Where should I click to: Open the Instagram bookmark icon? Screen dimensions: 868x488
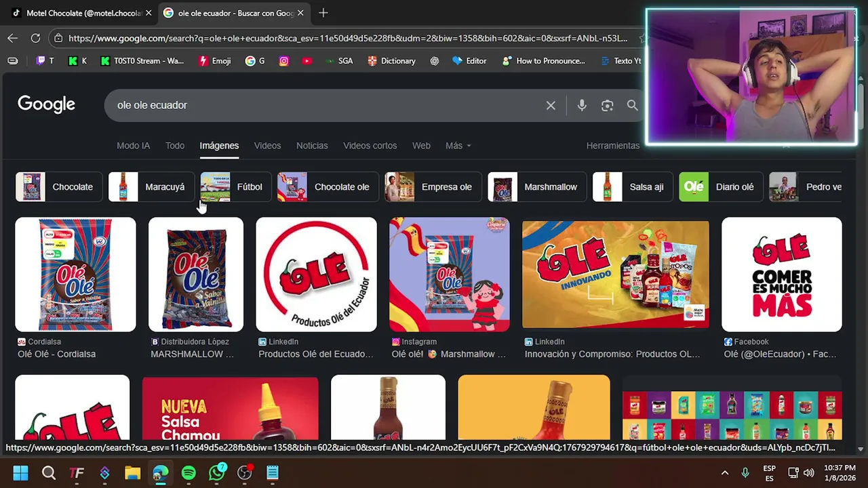click(x=284, y=61)
